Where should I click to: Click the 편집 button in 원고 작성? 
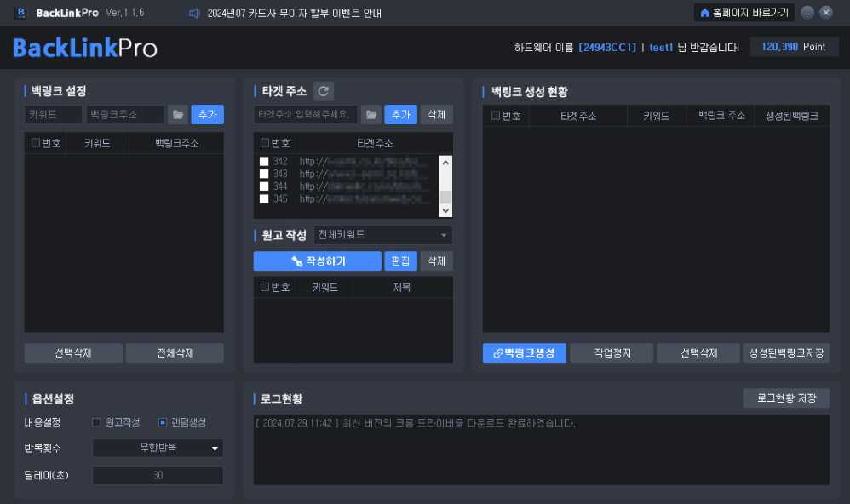[x=400, y=261]
